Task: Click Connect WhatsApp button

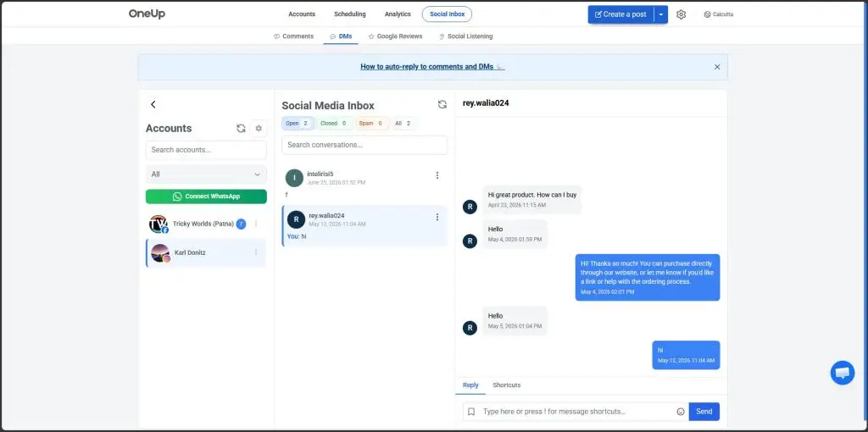Action: pos(206,197)
